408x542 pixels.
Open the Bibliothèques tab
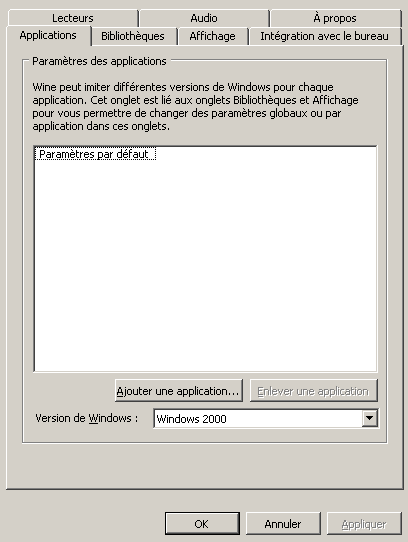(133, 36)
